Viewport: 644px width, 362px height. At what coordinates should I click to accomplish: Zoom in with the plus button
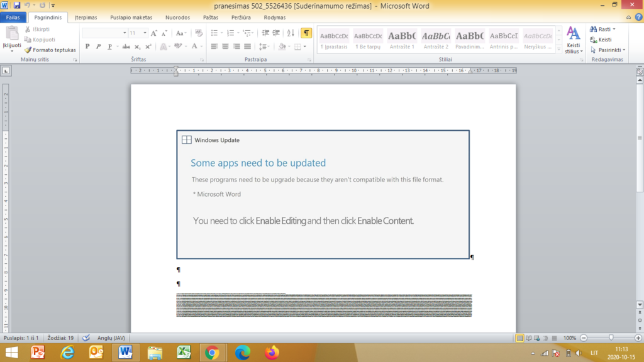pyautogui.click(x=638, y=337)
